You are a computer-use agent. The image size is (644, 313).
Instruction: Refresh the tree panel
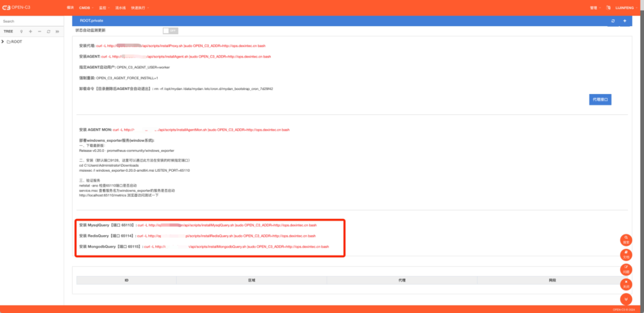(49, 31)
